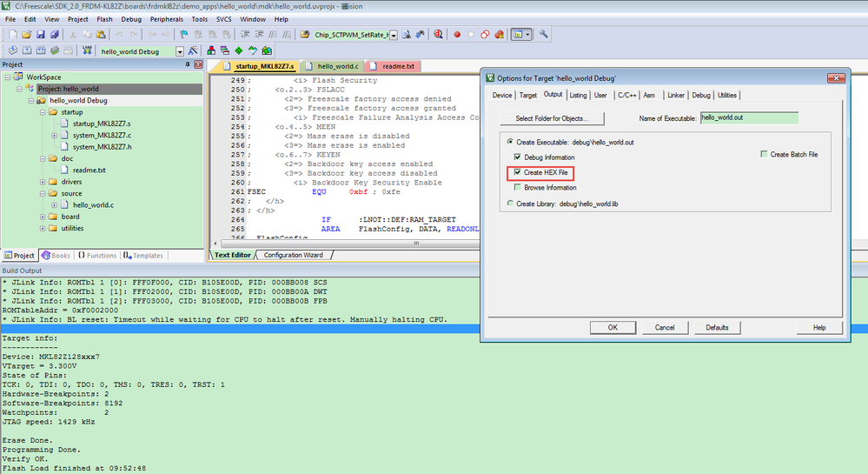The width and height of the screenshot is (868, 474).
Task: Click the Name of Executable input field
Action: coord(749,117)
